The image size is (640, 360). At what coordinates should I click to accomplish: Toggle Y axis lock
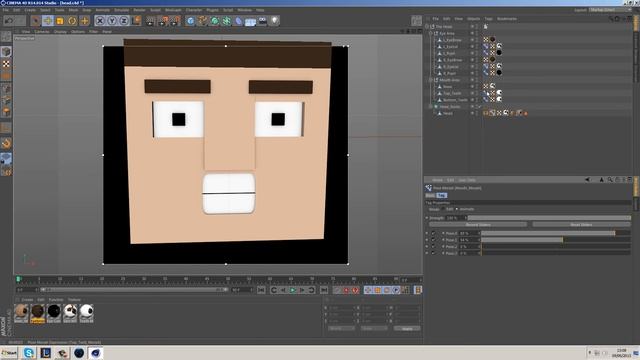click(x=112, y=20)
